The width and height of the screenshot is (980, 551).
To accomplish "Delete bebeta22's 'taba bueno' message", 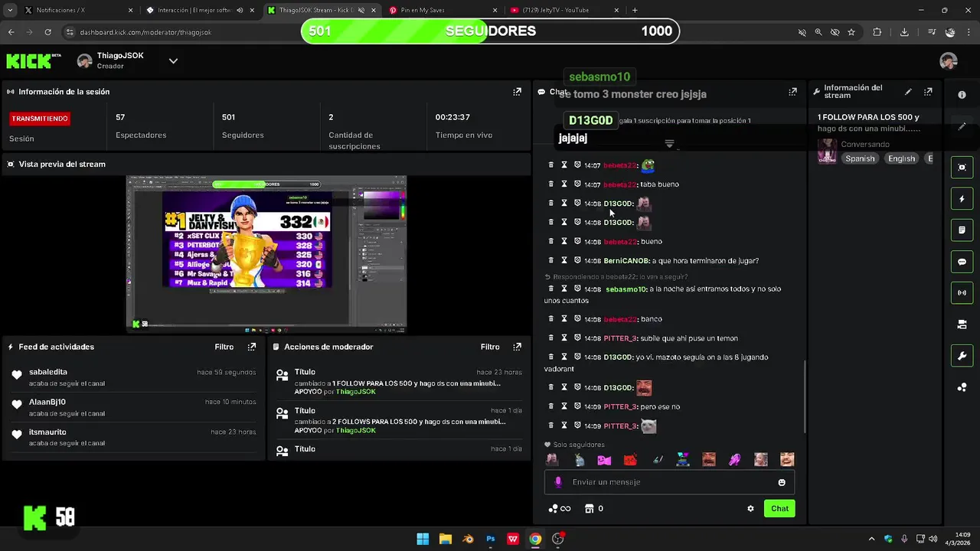I will [x=550, y=184].
